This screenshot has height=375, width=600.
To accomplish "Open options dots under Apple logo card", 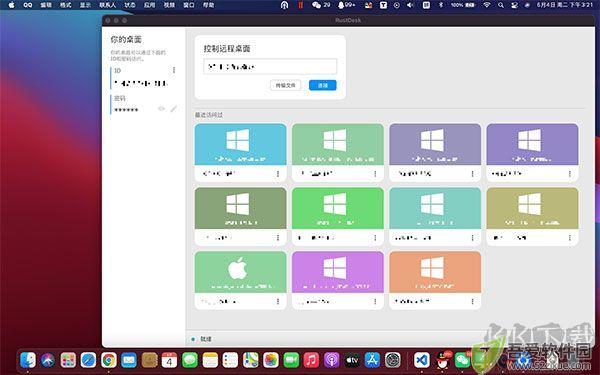I will tap(278, 302).
